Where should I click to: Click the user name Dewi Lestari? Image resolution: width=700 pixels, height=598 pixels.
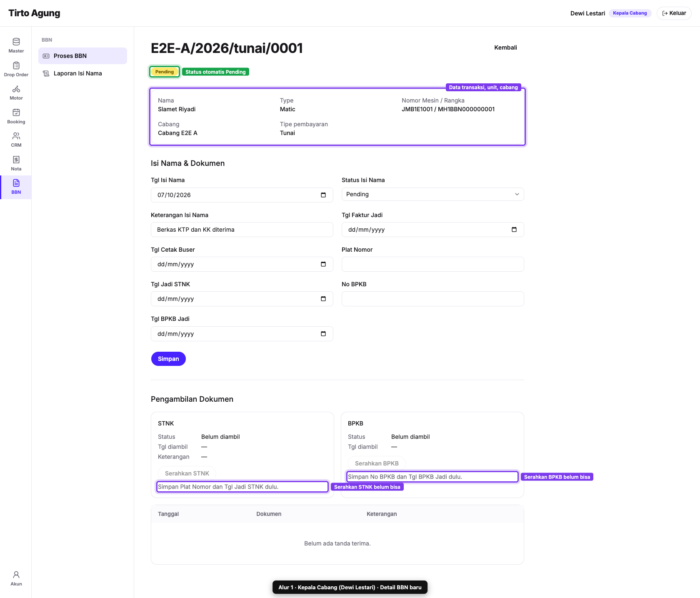click(587, 13)
